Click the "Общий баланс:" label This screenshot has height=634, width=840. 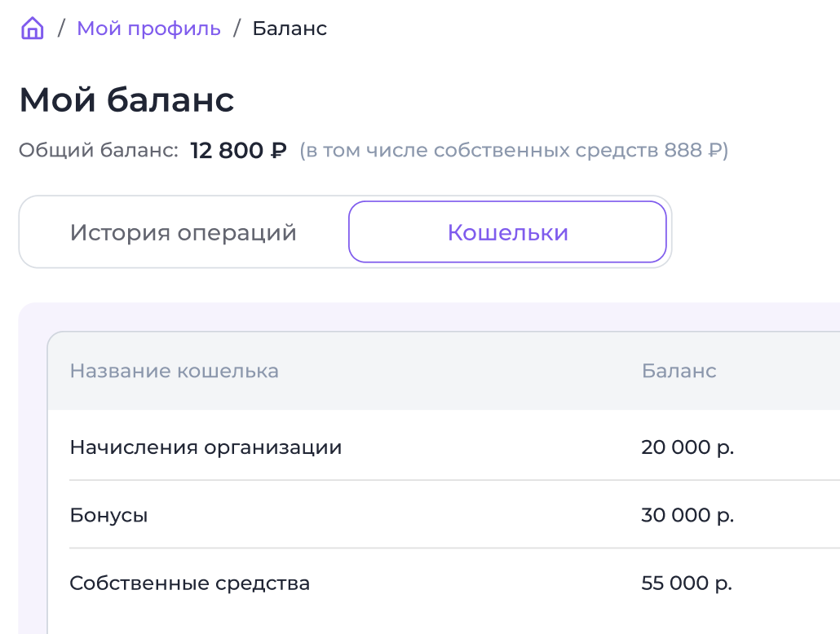[x=98, y=151]
